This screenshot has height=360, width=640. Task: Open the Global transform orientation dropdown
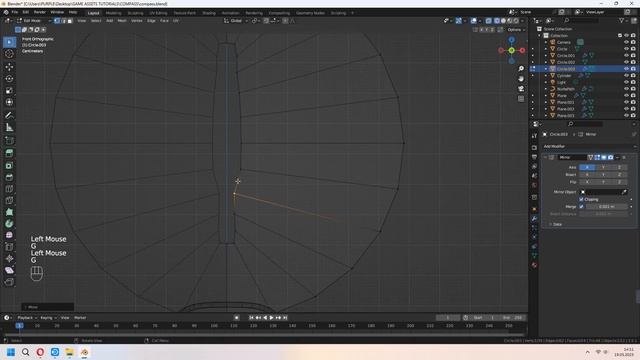point(236,20)
